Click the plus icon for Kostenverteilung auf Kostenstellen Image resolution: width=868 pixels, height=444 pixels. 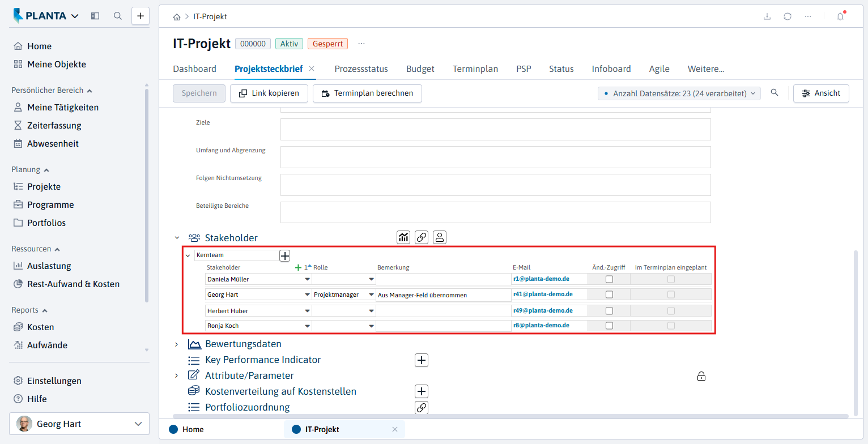click(x=422, y=391)
